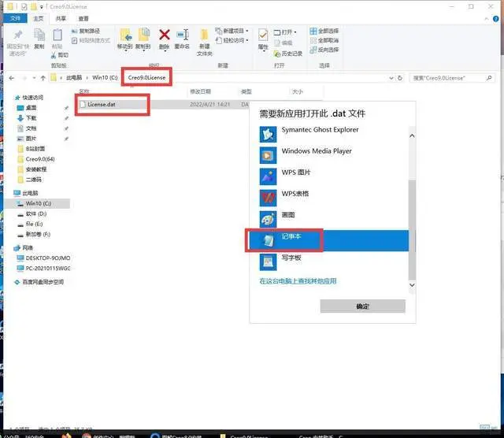
Task: Click the app list scroll down arrow
Action: tap(412, 285)
